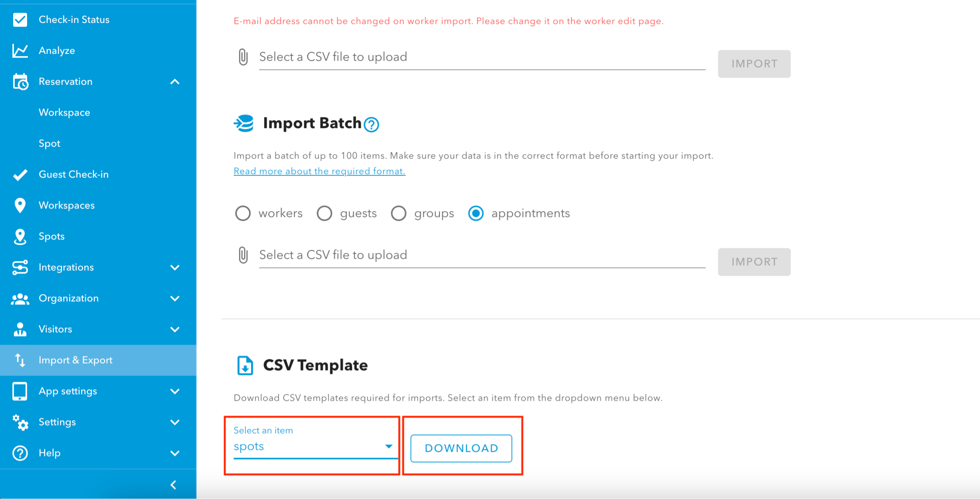The height and width of the screenshot is (499, 980).
Task: Click the Import Batch CSV file field
Action: [482, 255]
